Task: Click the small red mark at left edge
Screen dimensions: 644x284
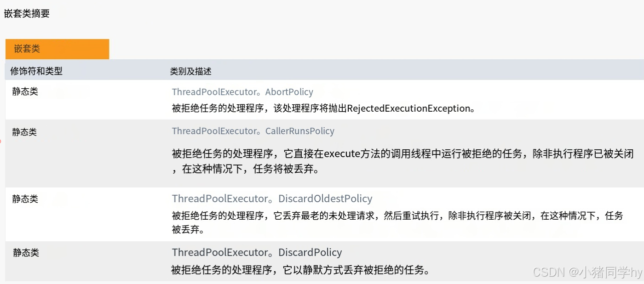Action: 0,142
